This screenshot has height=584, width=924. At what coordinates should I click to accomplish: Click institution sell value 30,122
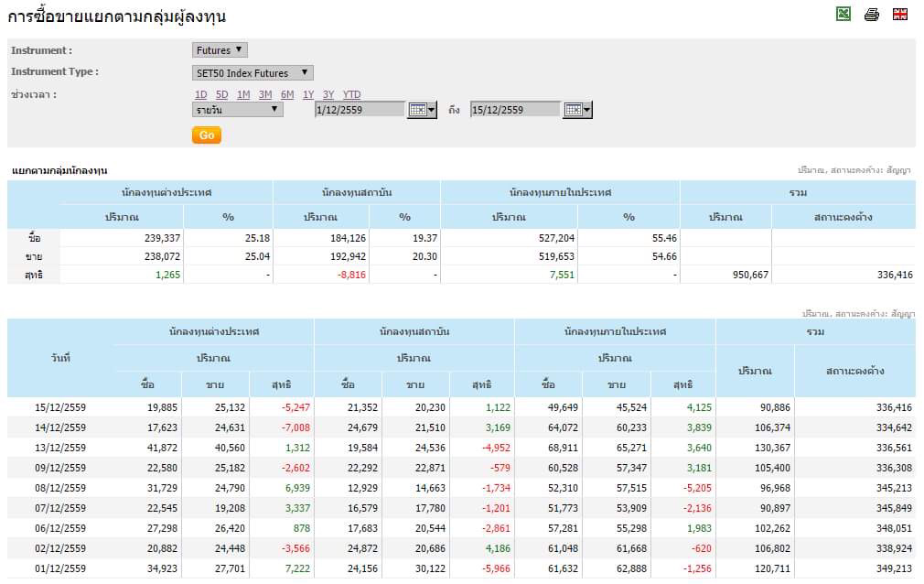click(x=430, y=568)
